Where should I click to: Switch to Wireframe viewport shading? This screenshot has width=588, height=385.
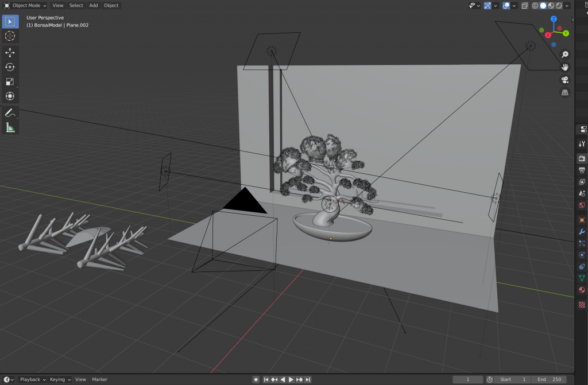[535, 6]
